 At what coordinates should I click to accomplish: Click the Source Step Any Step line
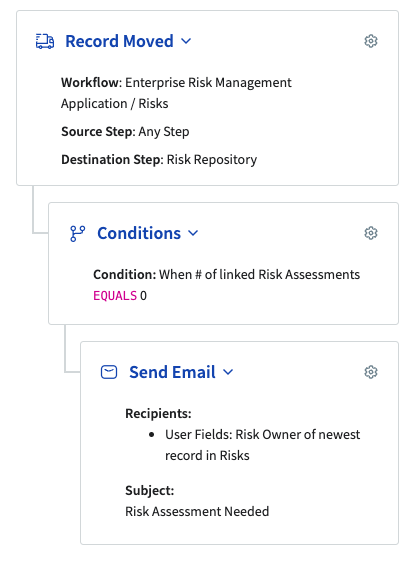tap(125, 132)
